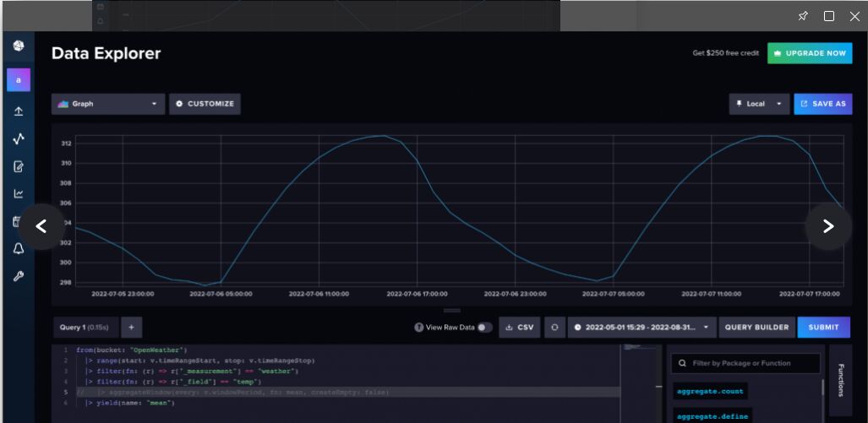Screen dimensions: 868x423
Task: Click the yield(name: "mean") code line
Action: click(130, 403)
